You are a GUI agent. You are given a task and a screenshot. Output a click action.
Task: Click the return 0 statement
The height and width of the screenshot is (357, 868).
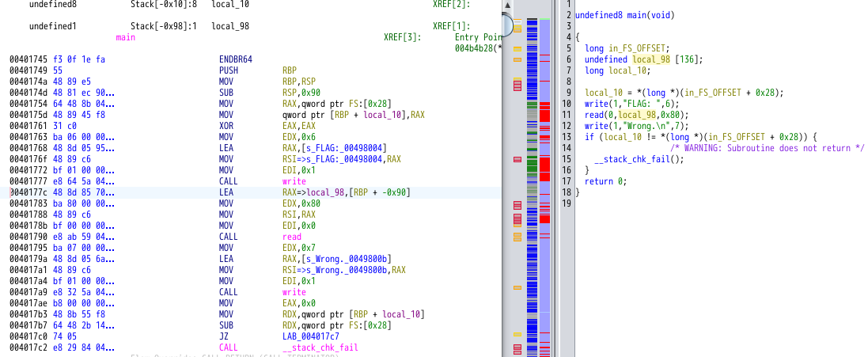(x=605, y=181)
